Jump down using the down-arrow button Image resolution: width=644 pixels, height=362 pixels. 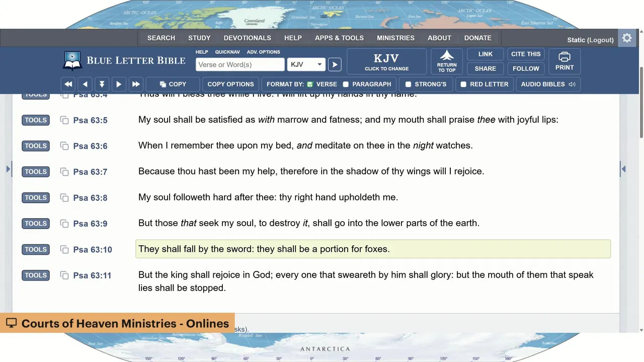tap(102, 84)
